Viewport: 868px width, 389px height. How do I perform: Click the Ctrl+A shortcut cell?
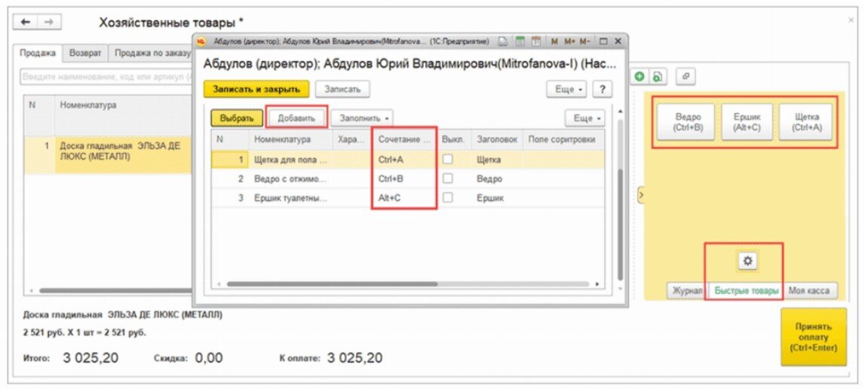pyautogui.click(x=405, y=159)
